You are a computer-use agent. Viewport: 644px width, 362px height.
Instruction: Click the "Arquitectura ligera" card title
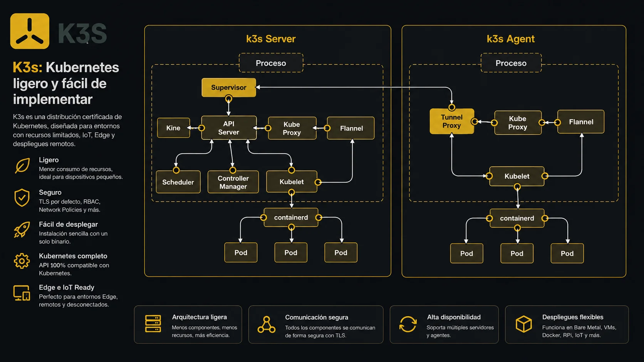200,317
